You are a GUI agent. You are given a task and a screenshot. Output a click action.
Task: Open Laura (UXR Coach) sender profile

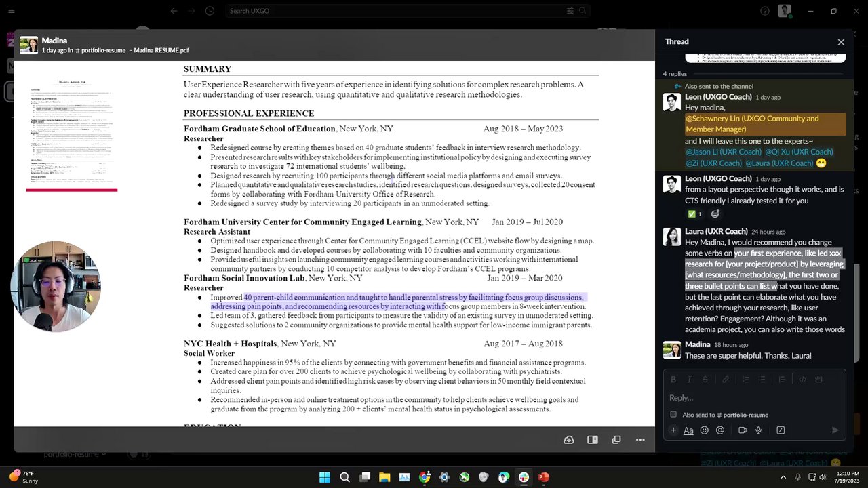click(716, 231)
